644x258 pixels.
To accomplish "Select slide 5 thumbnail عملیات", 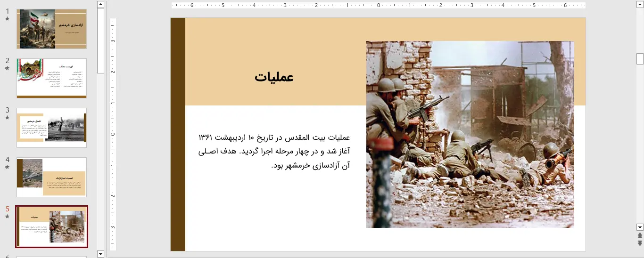I will click(52, 226).
